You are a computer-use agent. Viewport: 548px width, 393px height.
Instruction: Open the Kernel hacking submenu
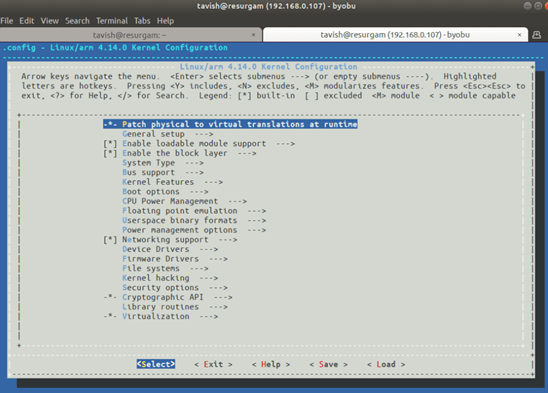tap(170, 278)
